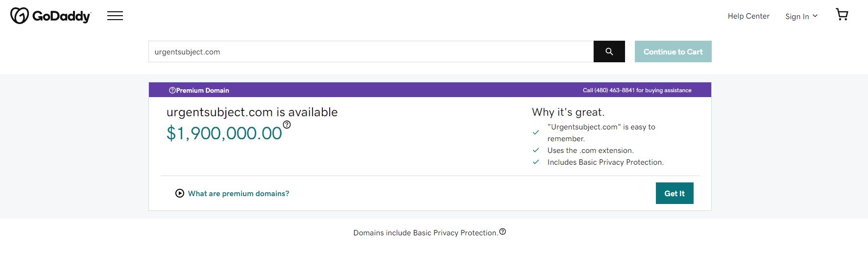
Task: Open the hamburger navigation menu
Action: (115, 16)
